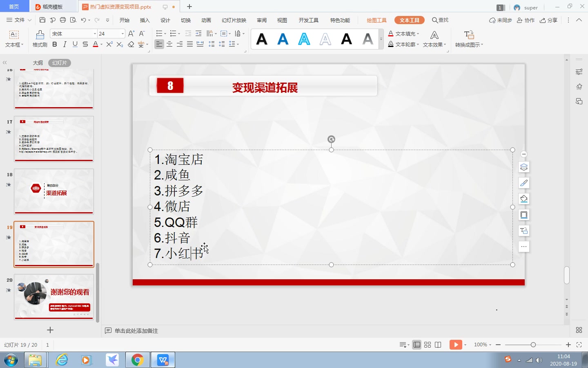588x368 pixels.
Task: Decrease font size with A- icon
Action: (x=142, y=34)
